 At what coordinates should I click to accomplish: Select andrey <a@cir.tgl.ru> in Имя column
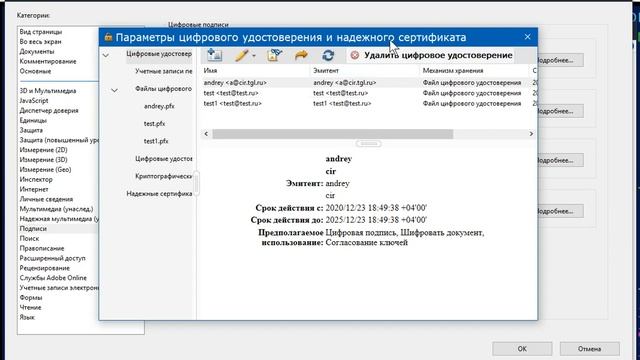point(235,83)
